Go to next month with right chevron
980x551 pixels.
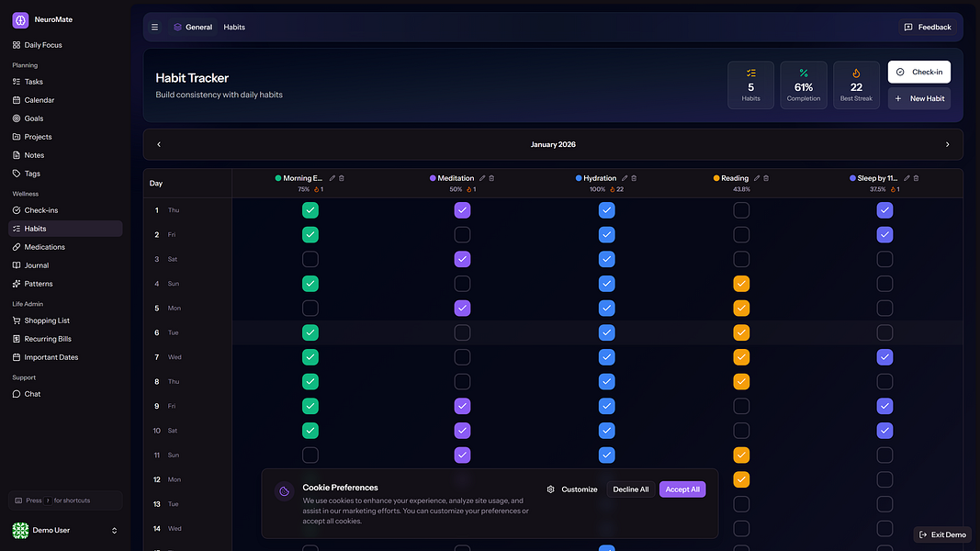[x=948, y=144]
